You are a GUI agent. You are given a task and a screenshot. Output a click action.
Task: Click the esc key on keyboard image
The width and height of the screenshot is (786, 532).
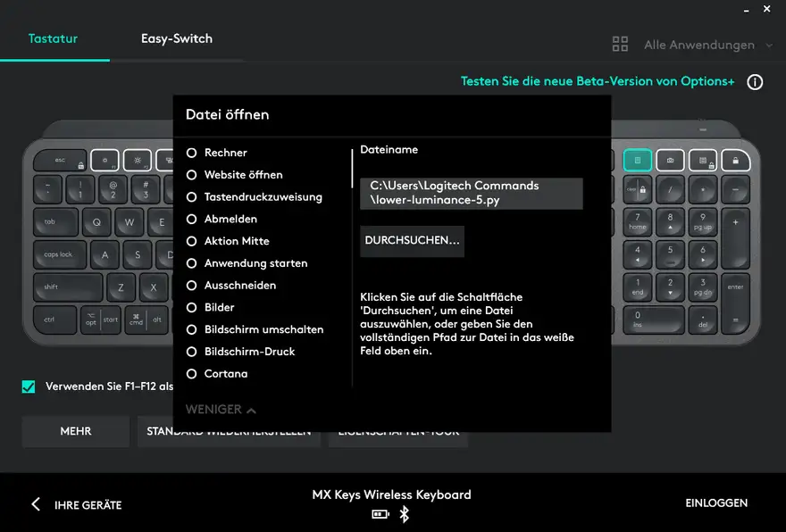pos(60,161)
